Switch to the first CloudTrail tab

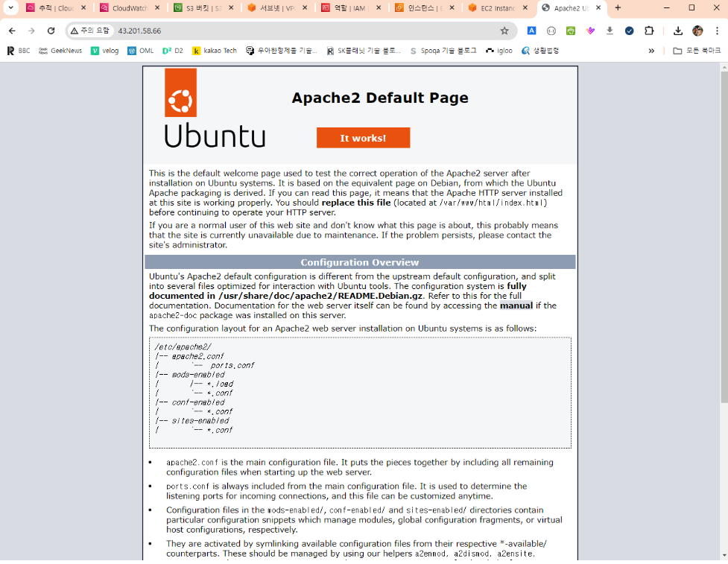tap(51, 8)
